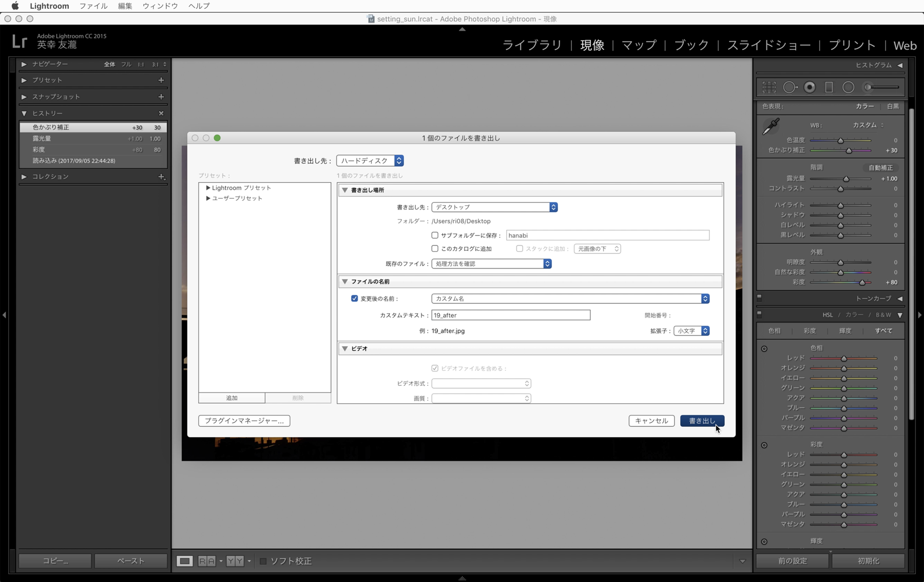924x582 pixels.
Task: Hide the top module bar arrow
Action: pyautogui.click(x=462, y=29)
